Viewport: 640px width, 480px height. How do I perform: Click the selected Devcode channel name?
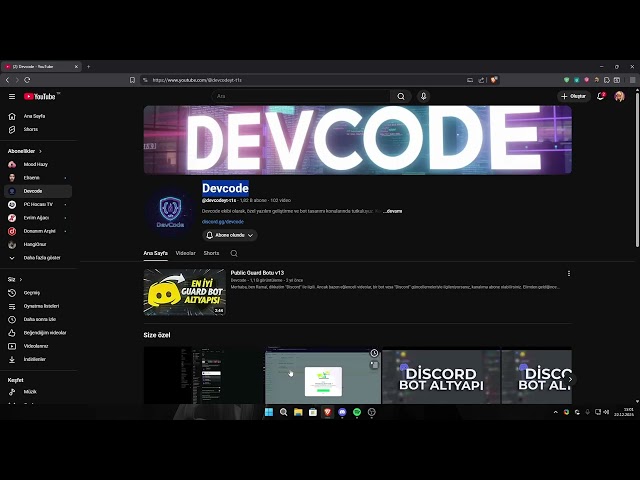tap(225, 188)
